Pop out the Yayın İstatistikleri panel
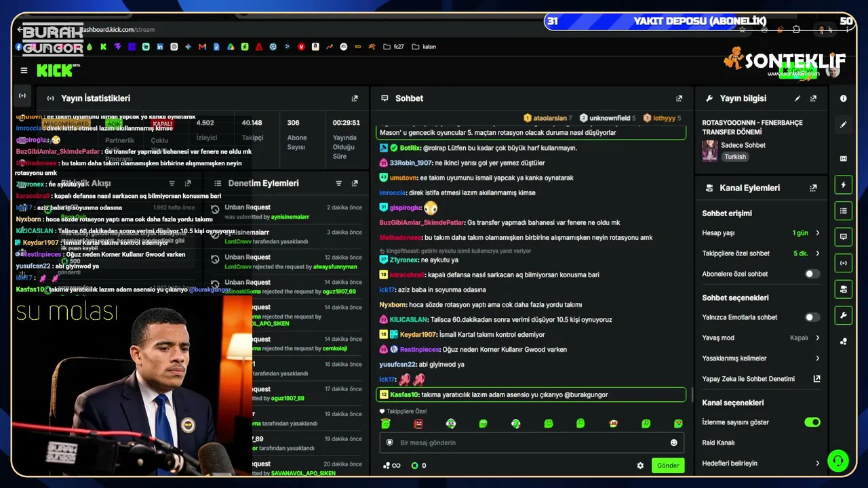This screenshot has width=868, height=488. (x=355, y=98)
